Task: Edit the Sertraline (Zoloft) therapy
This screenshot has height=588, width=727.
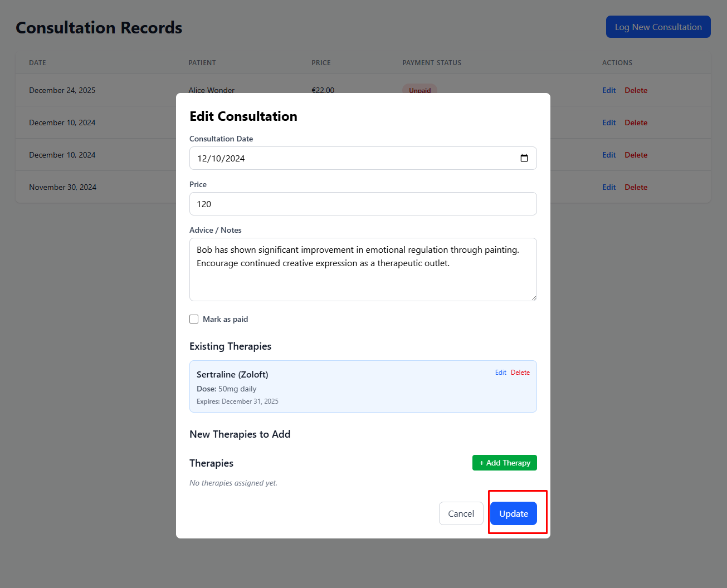Action: pyautogui.click(x=500, y=373)
